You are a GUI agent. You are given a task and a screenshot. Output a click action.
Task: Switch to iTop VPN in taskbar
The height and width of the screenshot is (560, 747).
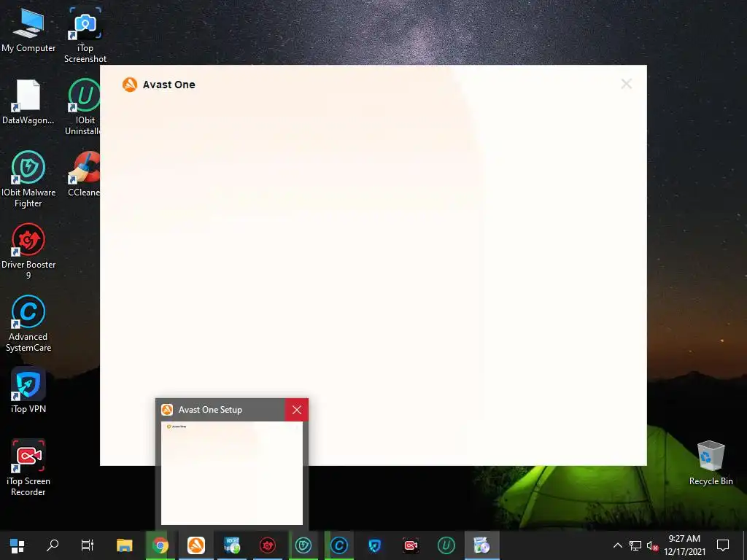click(374, 545)
